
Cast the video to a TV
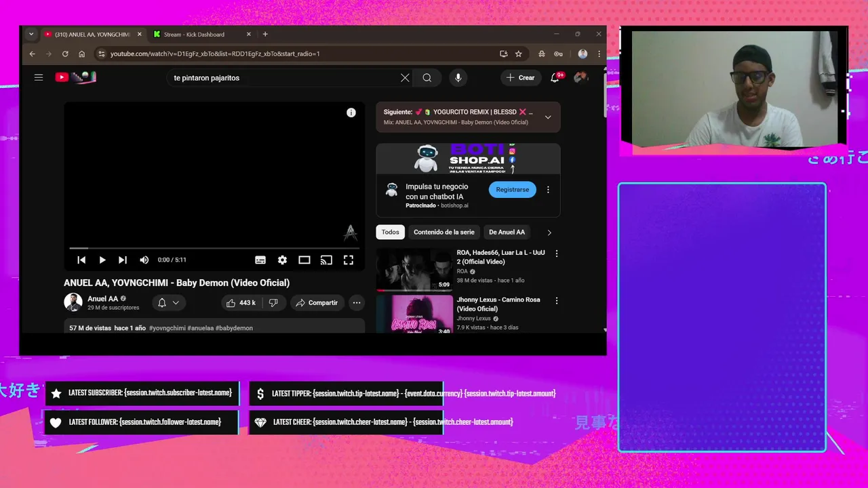click(326, 260)
